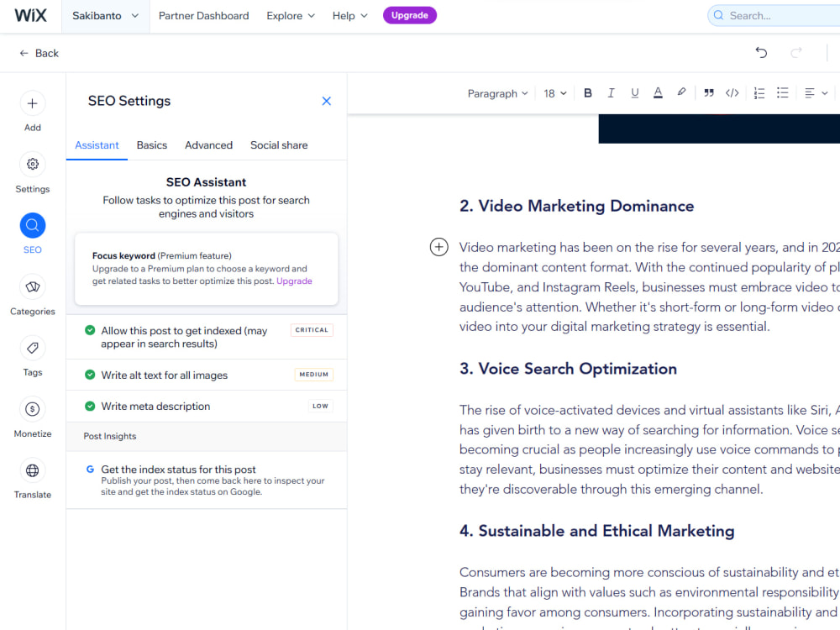Click the Focus keyword premium card
Viewport: 840px width, 630px height.
pyautogui.click(x=207, y=269)
